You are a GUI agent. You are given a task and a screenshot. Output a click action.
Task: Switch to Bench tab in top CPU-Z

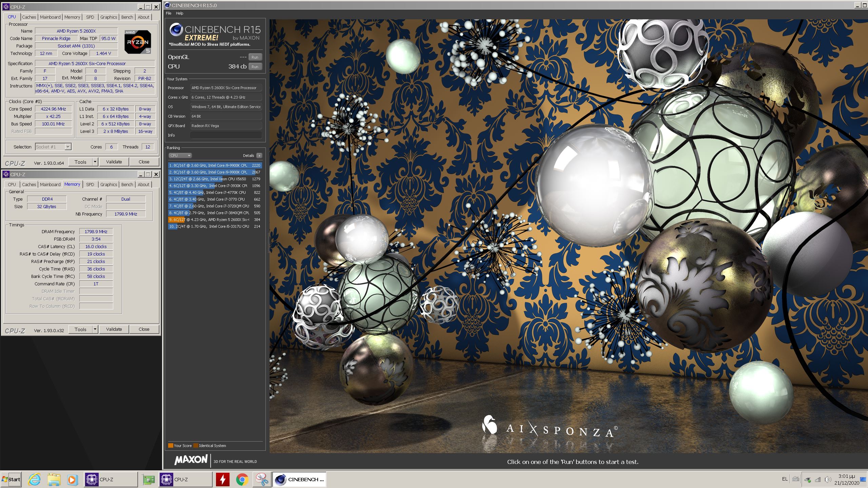pyautogui.click(x=127, y=17)
